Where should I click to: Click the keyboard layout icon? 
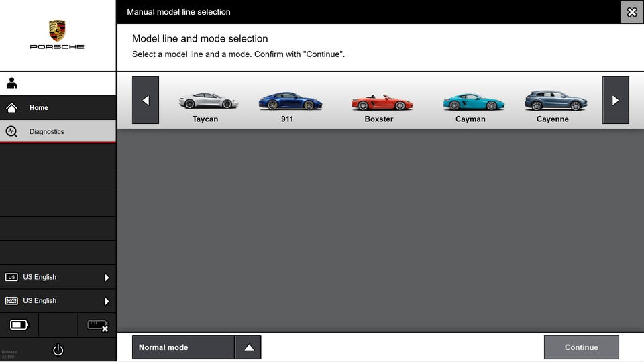point(11,301)
